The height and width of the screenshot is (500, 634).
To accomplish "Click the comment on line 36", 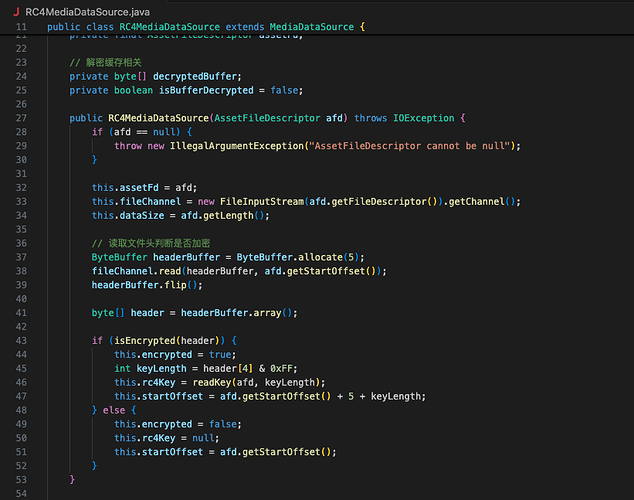I will pyautogui.click(x=151, y=243).
